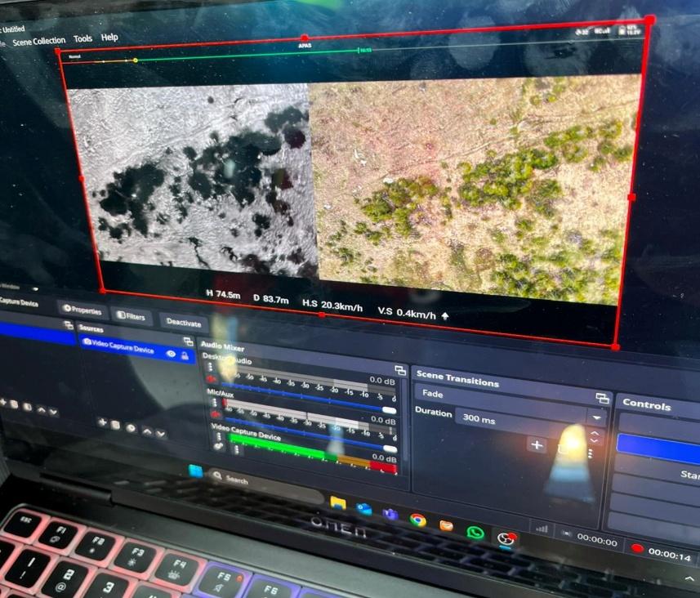
Task: Open the orange mail app on the taskbar
Action: (446, 525)
